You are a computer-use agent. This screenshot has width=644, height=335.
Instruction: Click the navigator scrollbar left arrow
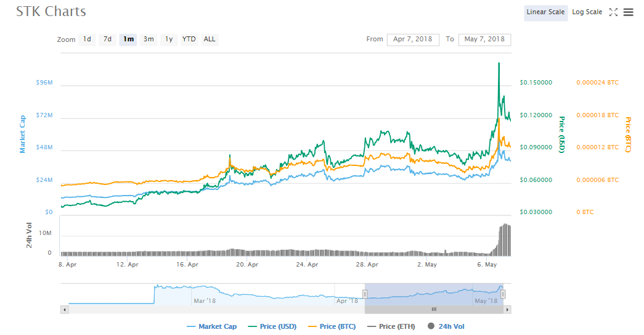pyautogui.click(x=64, y=309)
